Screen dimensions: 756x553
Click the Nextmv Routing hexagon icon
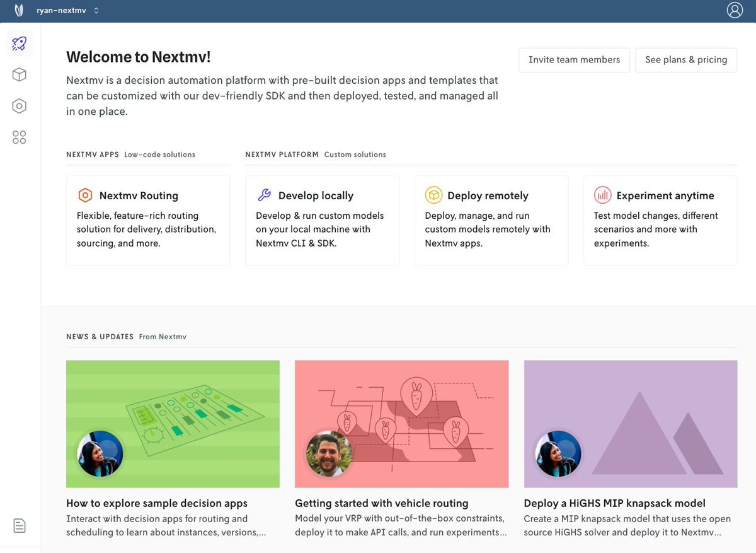[x=85, y=195]
